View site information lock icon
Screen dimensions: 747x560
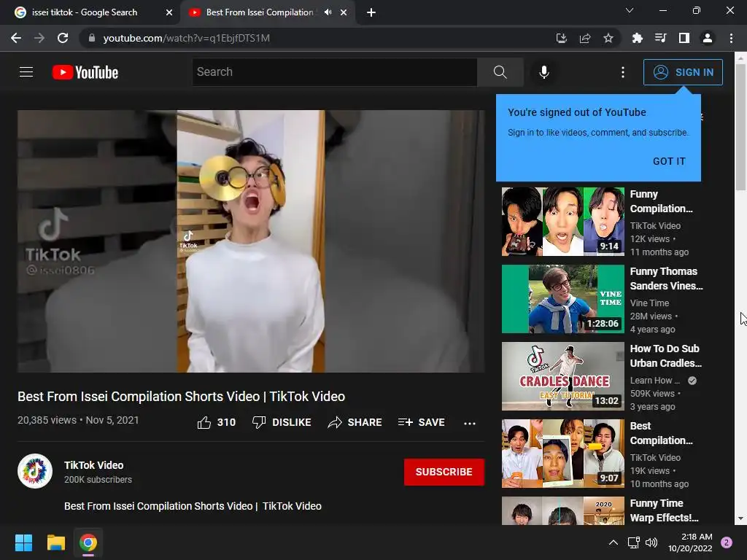tap(92, 38)
